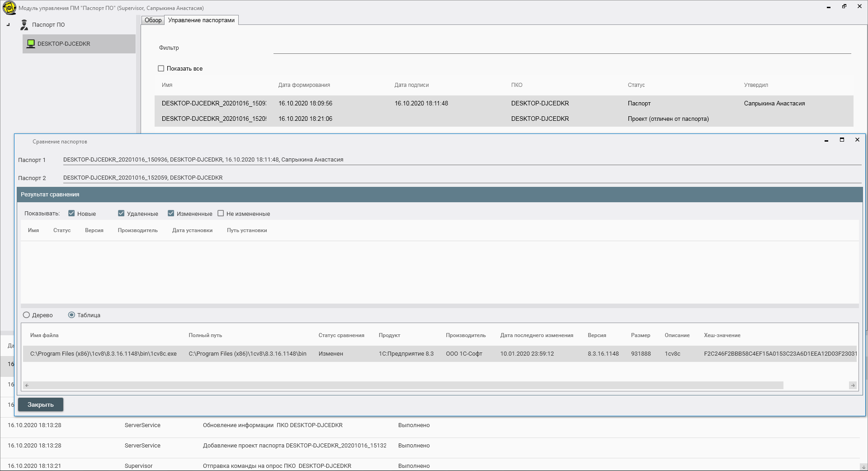Screen dimensions: 868x471
Task: Uncheck the Измененные checkbox
Action: point(171,214)
